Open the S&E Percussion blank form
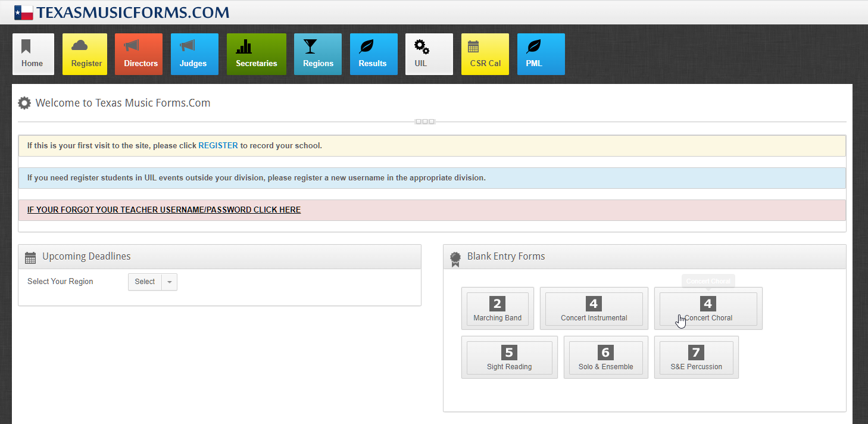The width and height of the screenshot is (868, 424). (696, 358)
